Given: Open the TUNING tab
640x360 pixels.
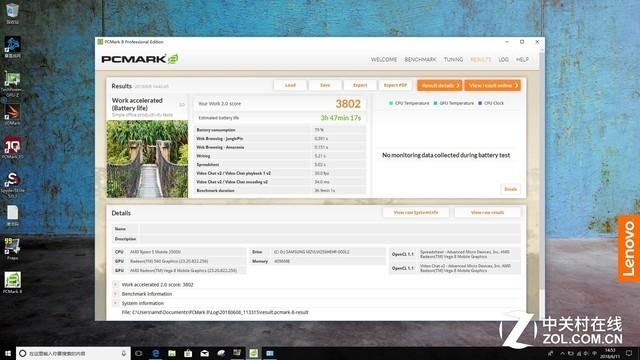Looking at the screenshot, I should point(453,60).
